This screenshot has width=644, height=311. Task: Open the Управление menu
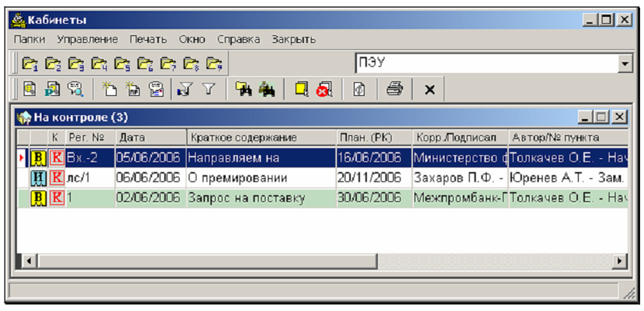(x=88, y=40)
